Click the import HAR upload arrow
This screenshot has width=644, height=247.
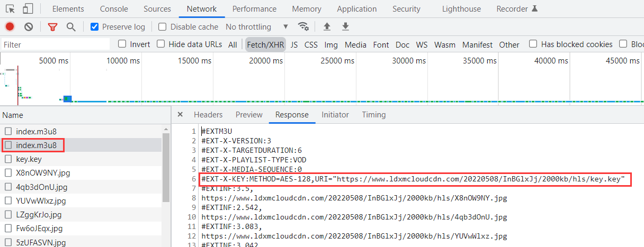coord(327,26)
